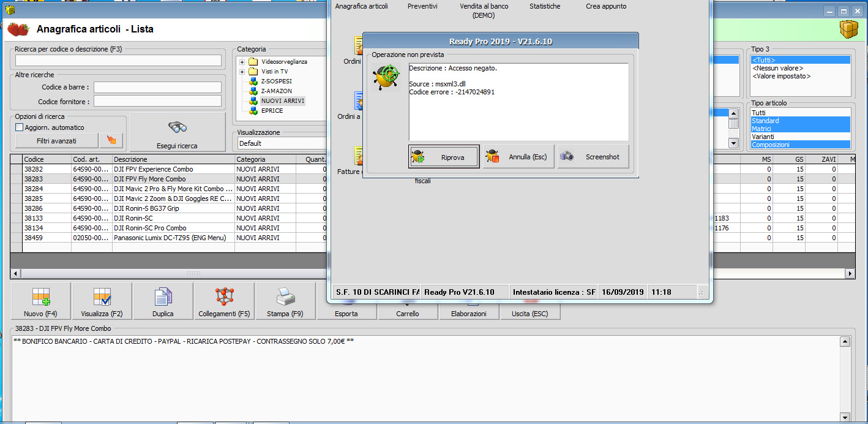Click the Screenshot button in error dialog
The height and width of the screenshot is (424, 868).
click(593, 157)
